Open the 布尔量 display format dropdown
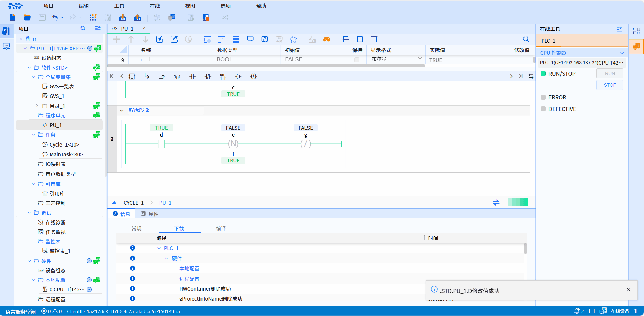The image size is (644, 316). tap(420, 59)
